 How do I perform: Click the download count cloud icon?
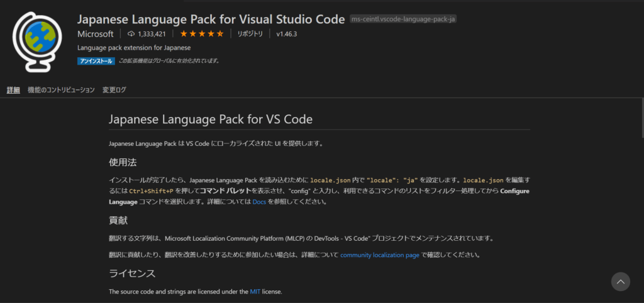[131, 34]
